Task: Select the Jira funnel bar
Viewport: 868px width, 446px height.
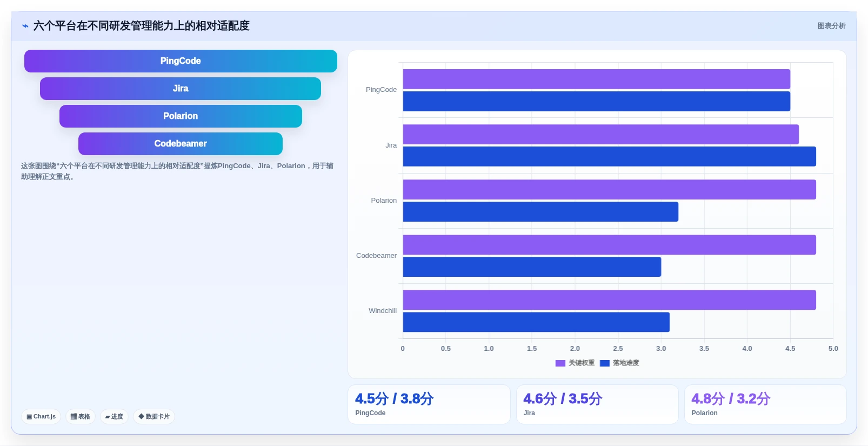Action: pyautogui.click(x=181, y=89)
